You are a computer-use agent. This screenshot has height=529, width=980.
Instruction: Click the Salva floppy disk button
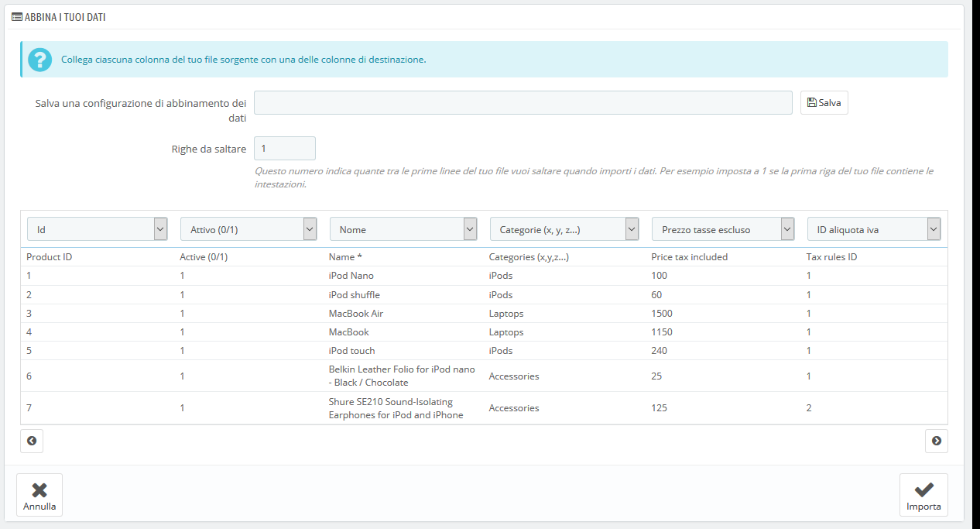[824, 103]
